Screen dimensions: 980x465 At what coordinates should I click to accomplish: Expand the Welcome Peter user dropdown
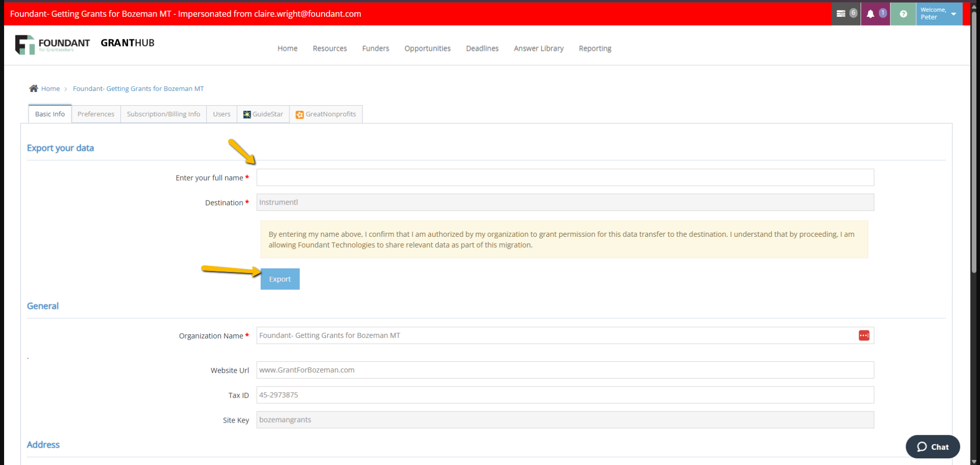pyautogui.click(x=939, y=14)
